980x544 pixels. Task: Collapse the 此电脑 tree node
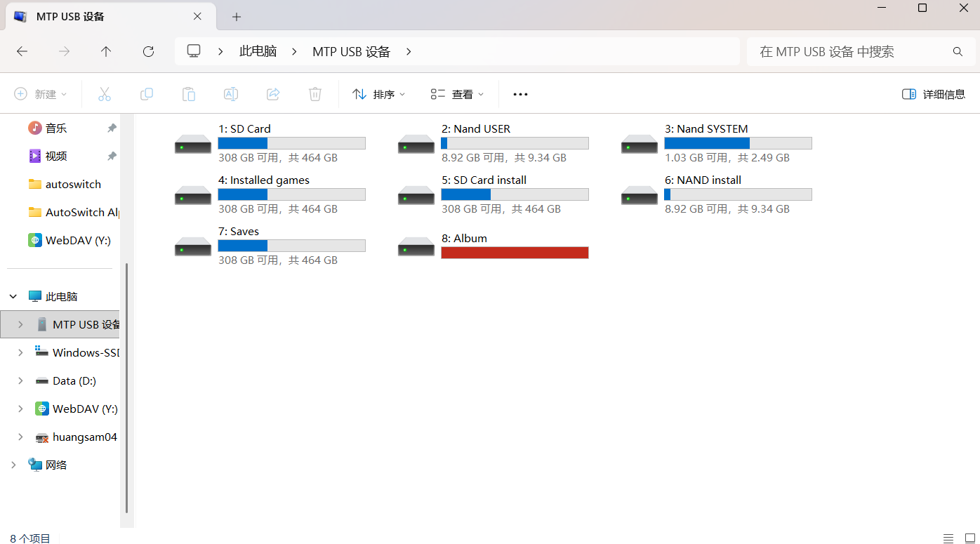point(13,296)
